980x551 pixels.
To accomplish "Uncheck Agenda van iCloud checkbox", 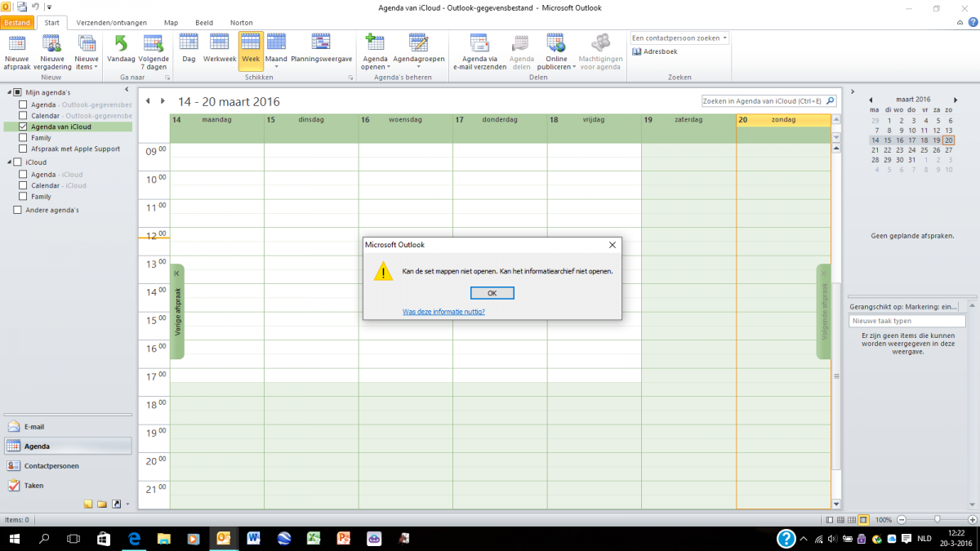I will [x=23, y=127].
